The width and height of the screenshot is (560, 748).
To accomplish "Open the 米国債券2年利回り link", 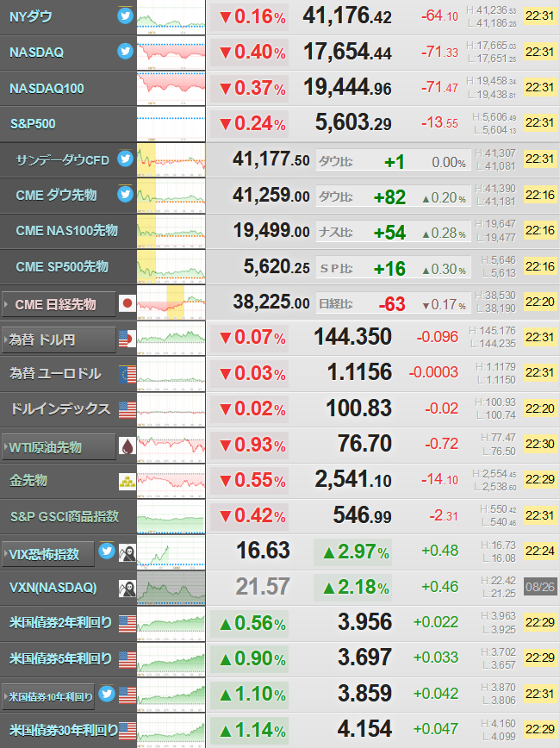I will (60, 622).
